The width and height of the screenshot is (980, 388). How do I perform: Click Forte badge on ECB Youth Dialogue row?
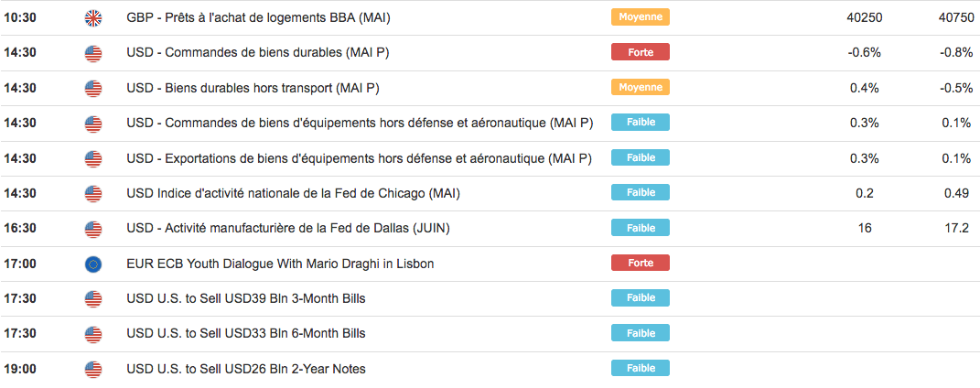coord(640,263)
